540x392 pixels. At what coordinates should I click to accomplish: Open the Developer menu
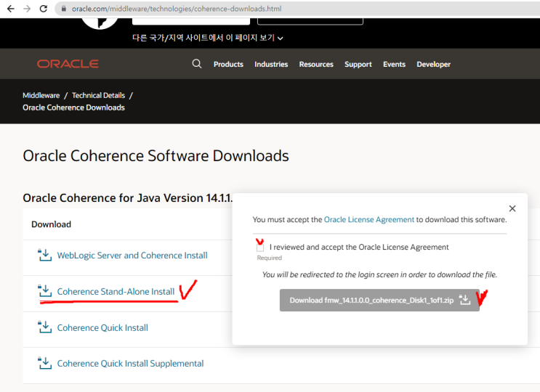tap(434, 65)
